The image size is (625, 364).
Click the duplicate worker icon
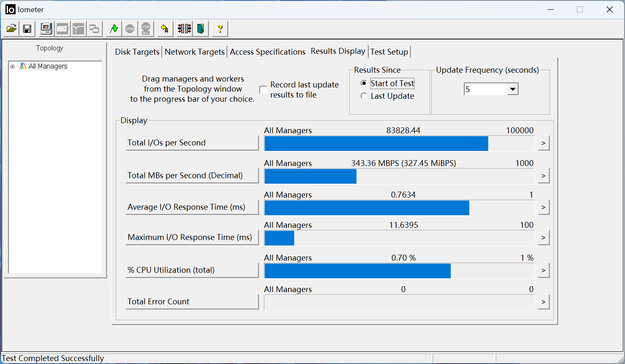pos(94,29)
